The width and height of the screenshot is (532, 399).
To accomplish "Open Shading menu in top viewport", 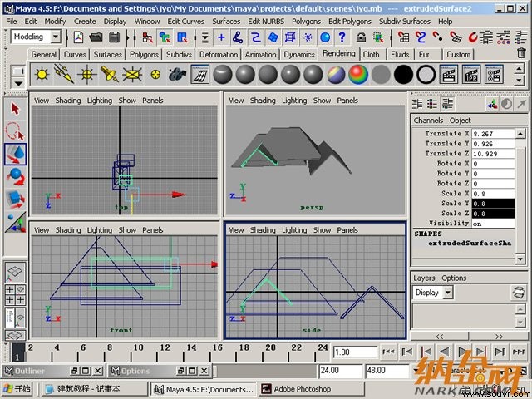I will (68, 101).
